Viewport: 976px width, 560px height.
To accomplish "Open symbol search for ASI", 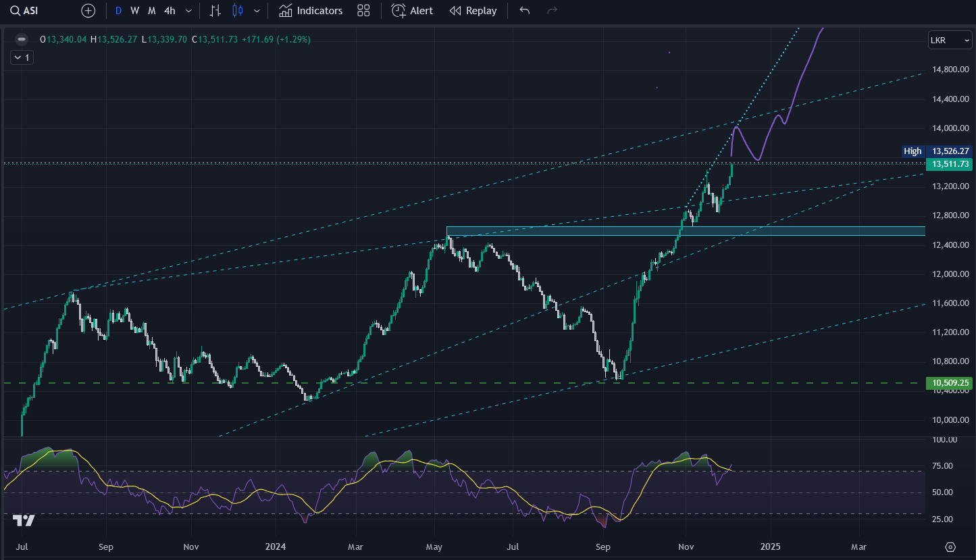I will click(24, 11).
